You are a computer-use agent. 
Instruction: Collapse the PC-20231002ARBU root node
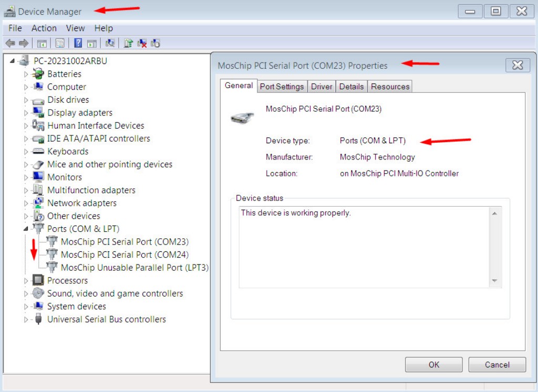(x=13, y=61)
